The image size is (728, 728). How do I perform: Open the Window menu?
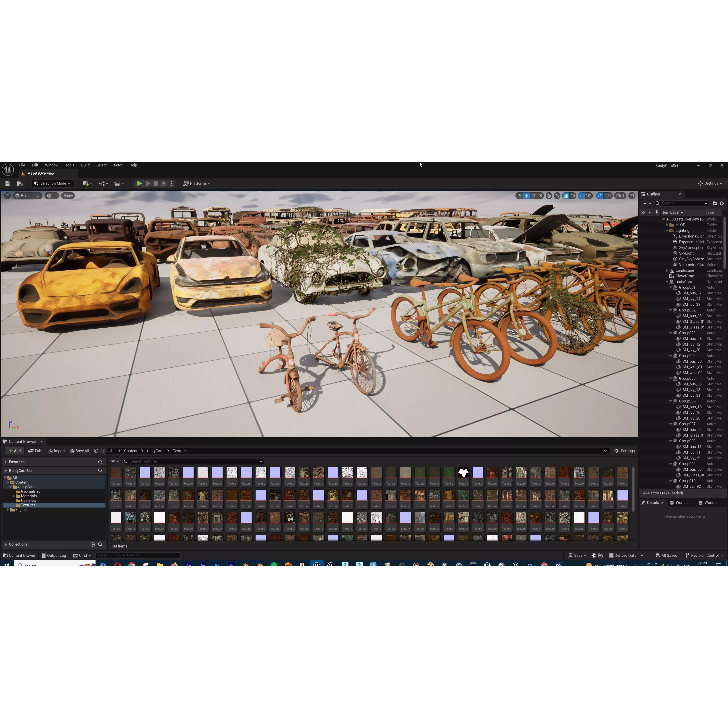coord(52,165)
